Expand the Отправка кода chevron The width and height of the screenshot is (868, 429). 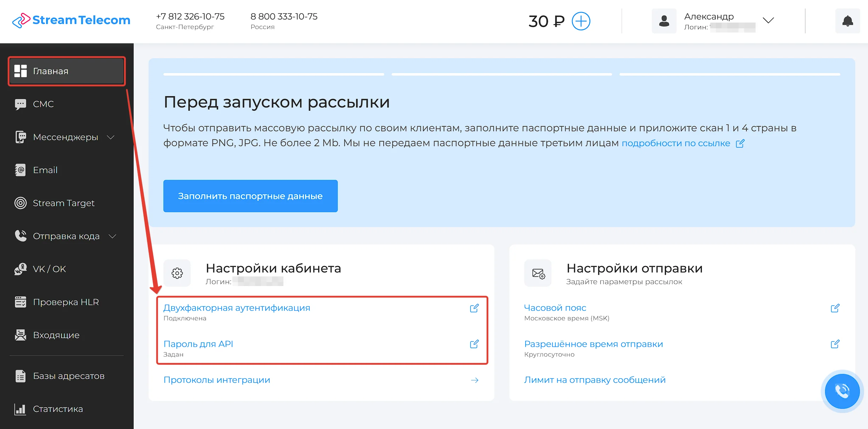(x=112, y=236)
